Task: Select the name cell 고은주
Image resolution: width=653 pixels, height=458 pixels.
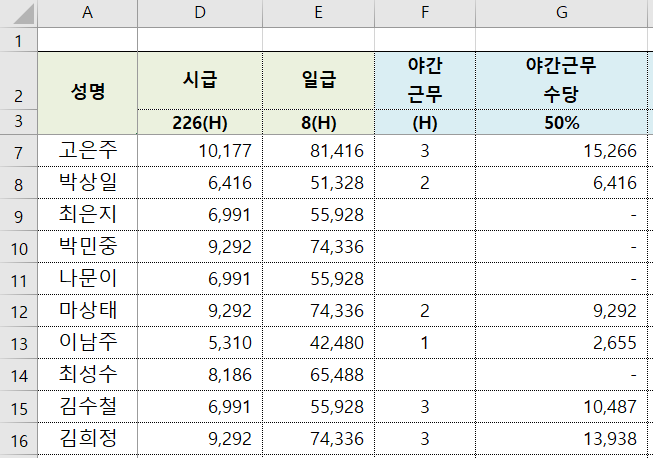Action: click(87, 151)
